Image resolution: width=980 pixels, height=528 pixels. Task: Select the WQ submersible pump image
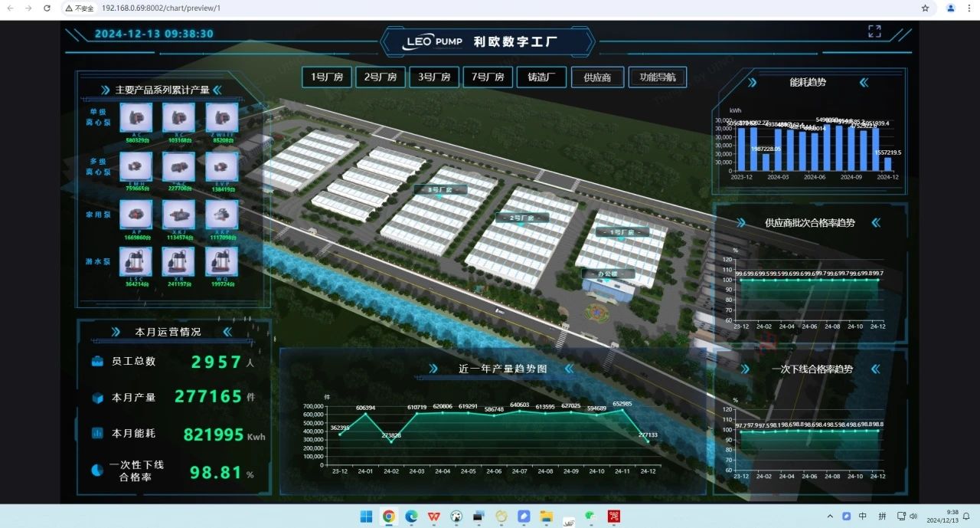(222, 261)
